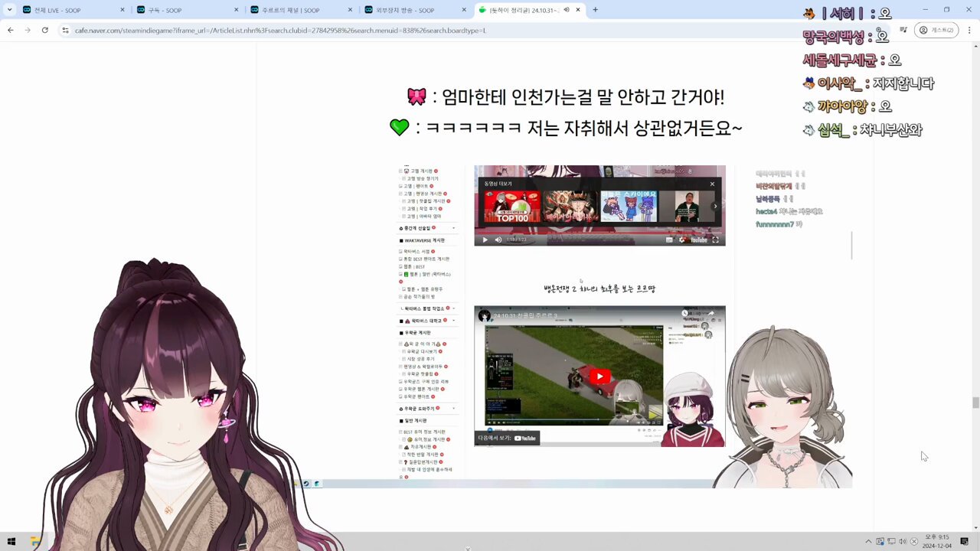Close the 동영상 더보기 overlay
Screen dimensions: 980x551
coord(712,184)
